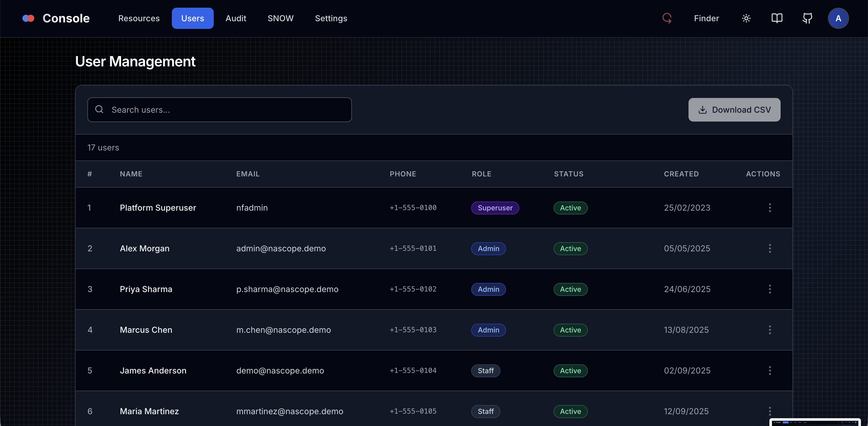Click created date 25/02/2023
Image resolution: width=868 pixels, height=426 pixels.
pos(687,208)
